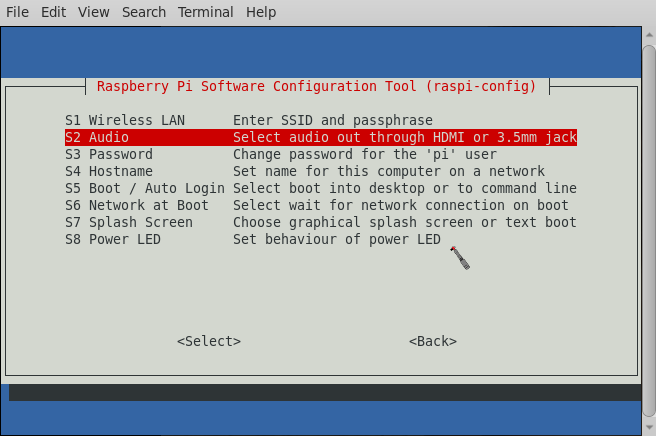
Task: Activate the <Back> button
Action: tap(433, 341)
